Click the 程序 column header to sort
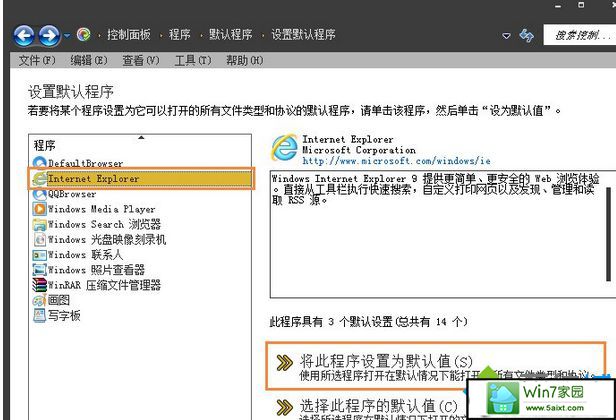Screen dimensions: 616x420 click(140, 145)
